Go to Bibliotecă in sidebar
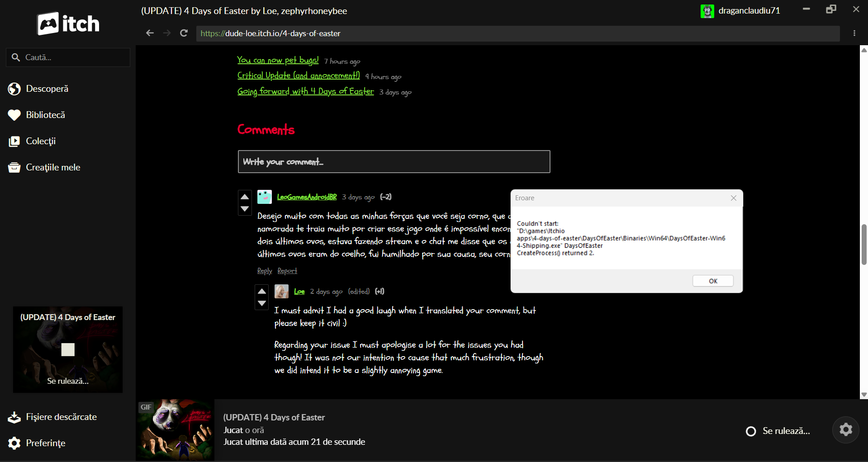This screenshot has height=462, width=868. tap(45, 115)
